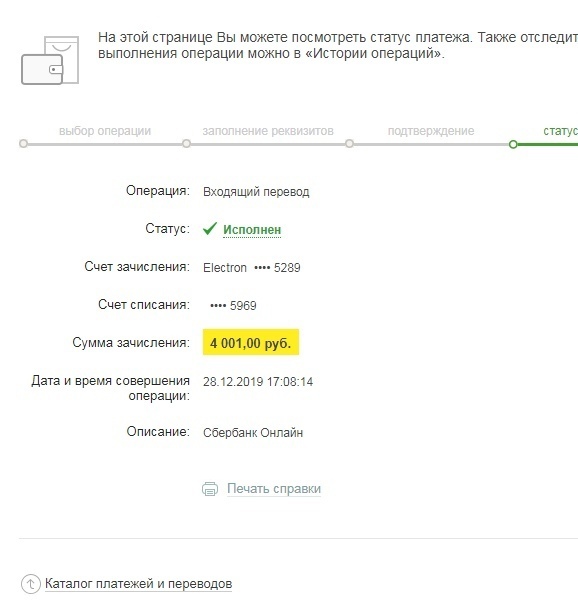Click the Входящий перевод operation value

pos(256,192)
